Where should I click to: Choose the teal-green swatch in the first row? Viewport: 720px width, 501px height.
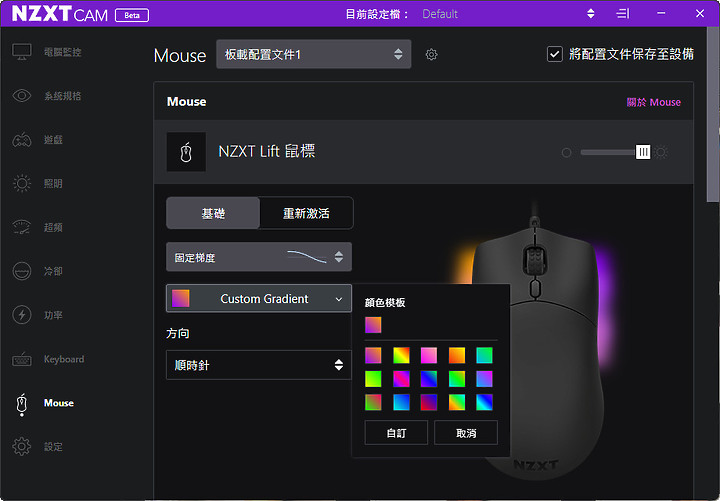pos(484,355)
